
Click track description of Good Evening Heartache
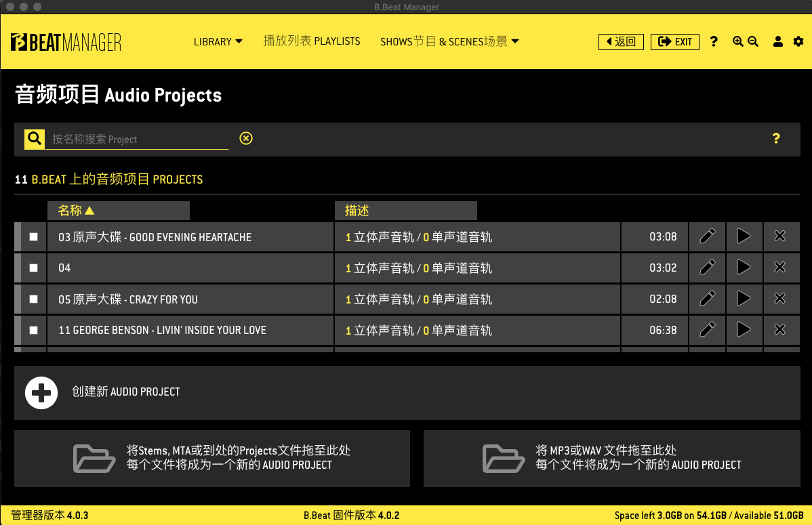pos(418,237)
